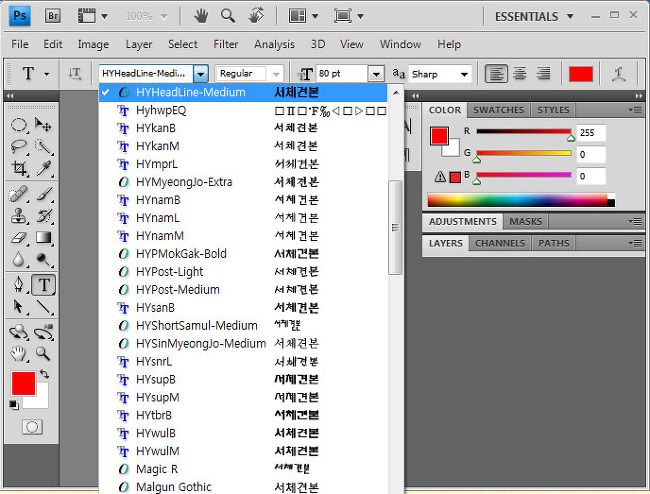Toggle text orientation in options bar

pos(75,74)
